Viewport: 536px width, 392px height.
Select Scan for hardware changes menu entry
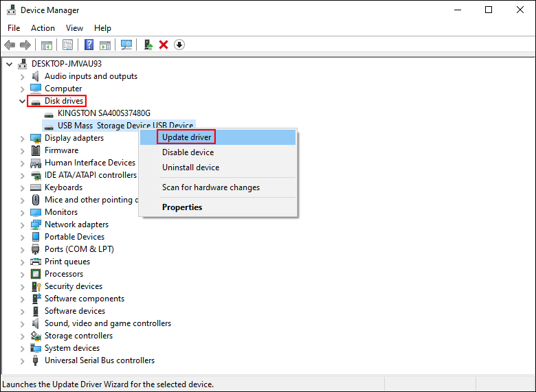click(218, 187)
